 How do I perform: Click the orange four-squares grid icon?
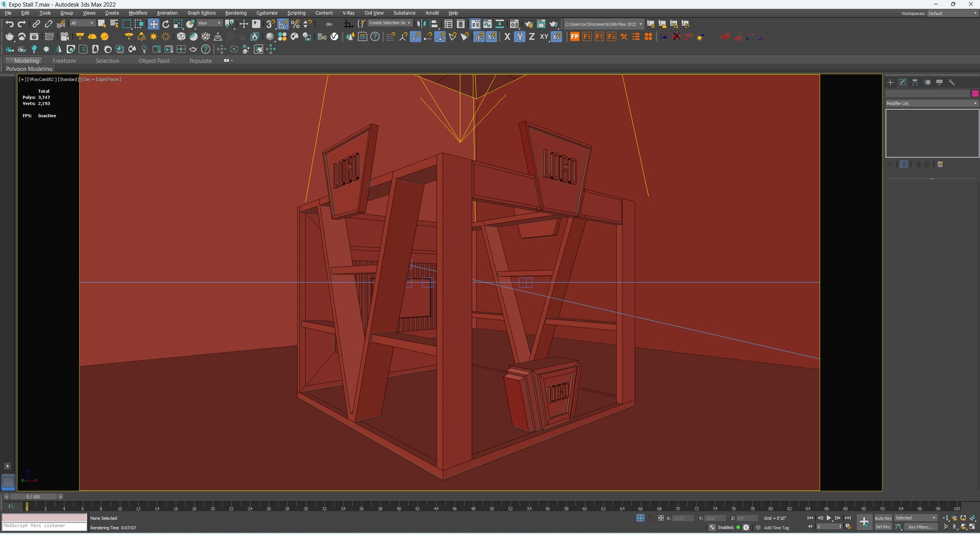pyautogui.click(x=648, y=37)
